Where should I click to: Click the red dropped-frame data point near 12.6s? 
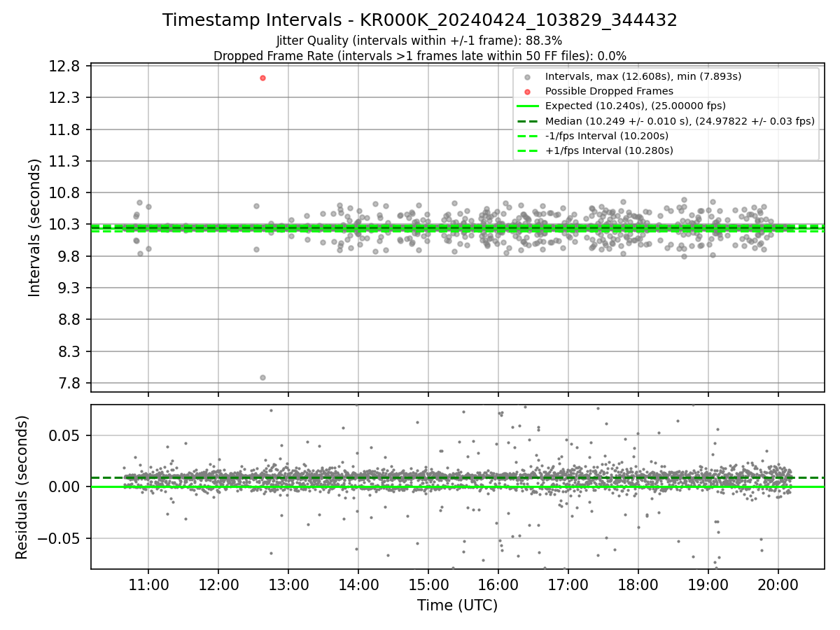(262, 78)
